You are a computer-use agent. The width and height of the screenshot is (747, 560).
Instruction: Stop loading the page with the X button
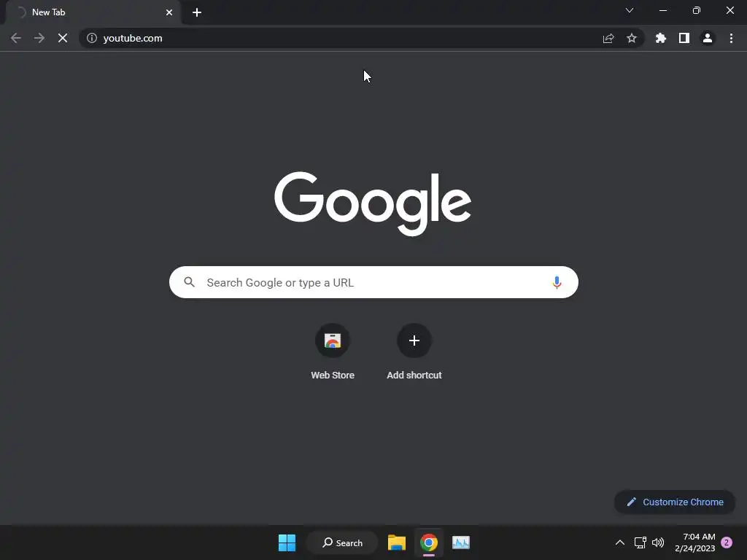click(63, 38)
